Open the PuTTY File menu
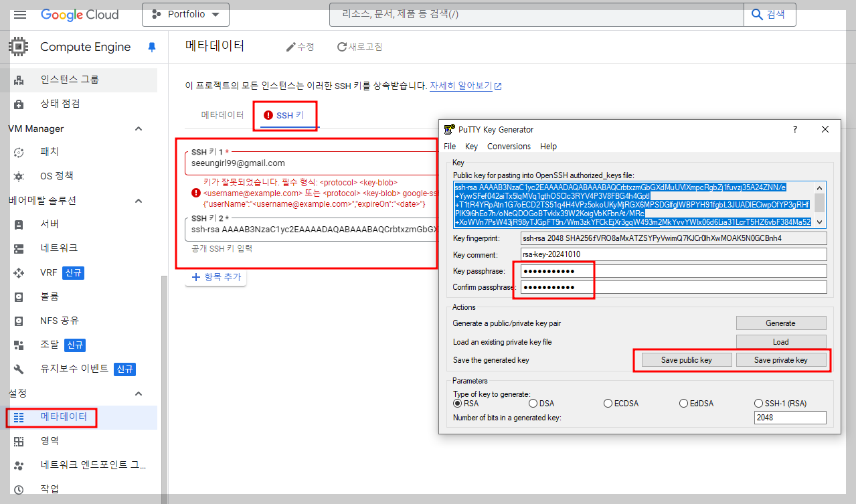The height and width of the screenshot is (504, 856). point(450,146)
